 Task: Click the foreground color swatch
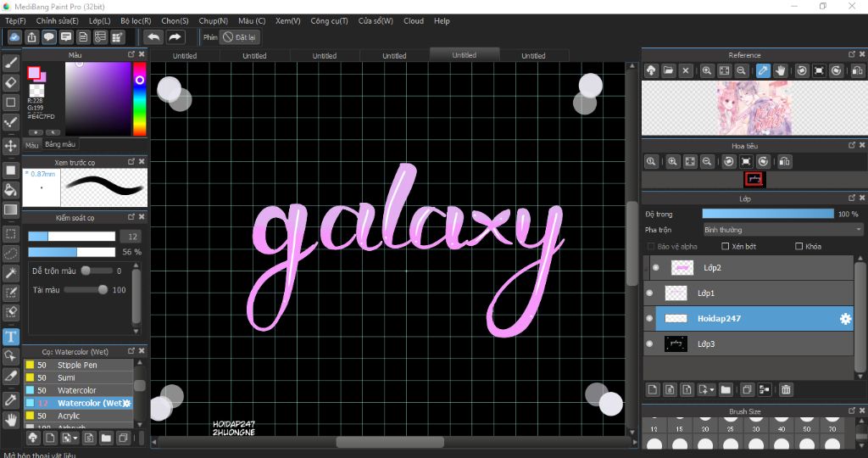pyautogui.click(x=34, y=73)
